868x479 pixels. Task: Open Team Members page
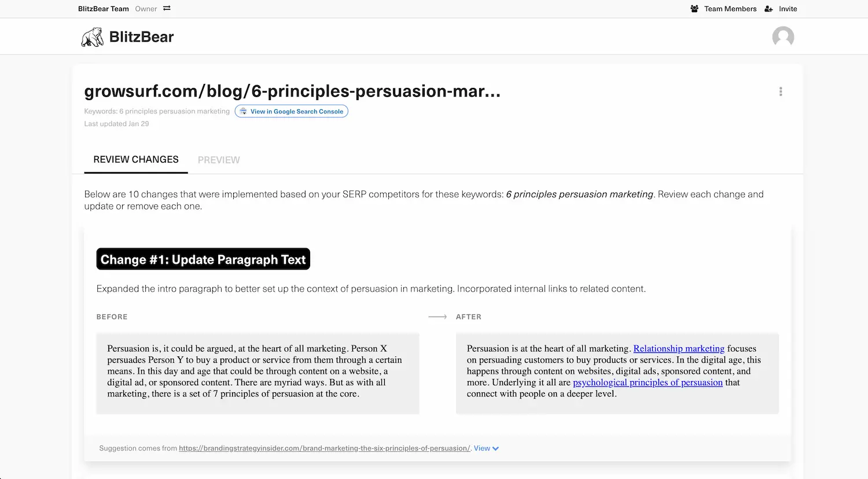(730, 9)
